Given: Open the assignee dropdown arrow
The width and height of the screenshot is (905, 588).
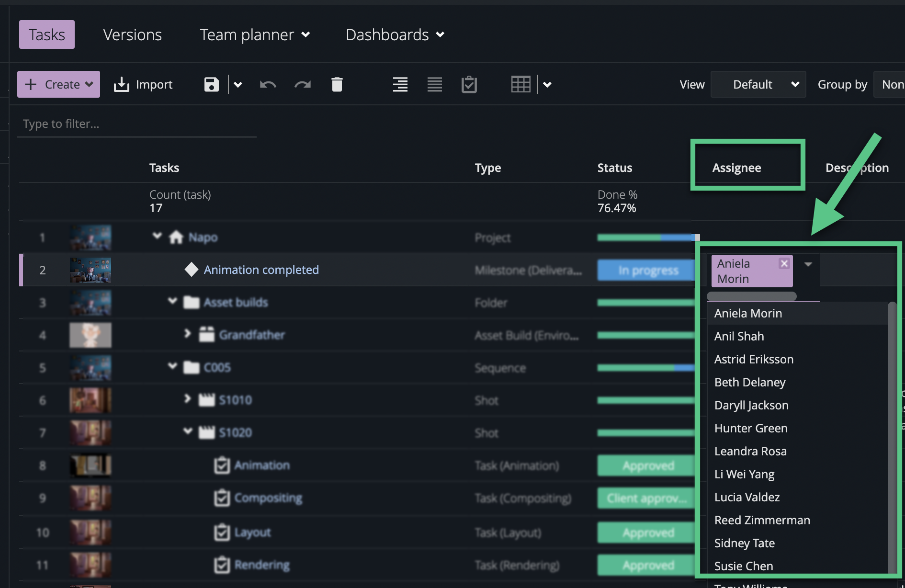Looking at the screenshot, I should pyautogui.click(x=808, y=264).
